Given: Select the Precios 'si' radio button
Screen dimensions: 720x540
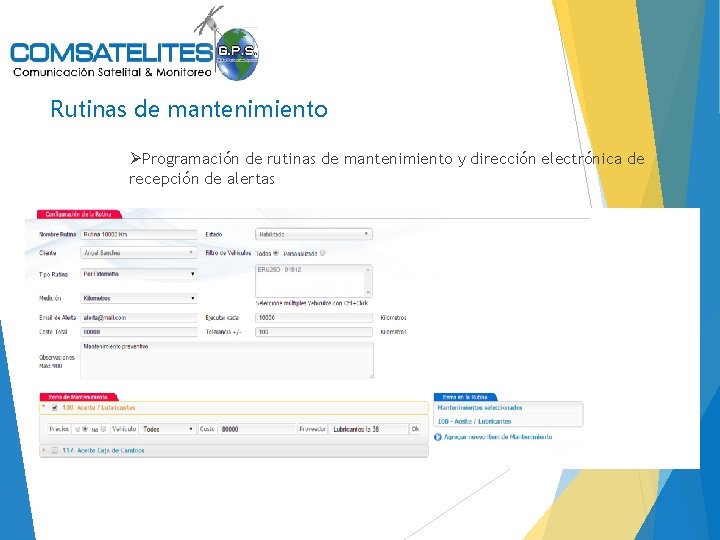Looking at the screenshot, I should pos(85,429).
